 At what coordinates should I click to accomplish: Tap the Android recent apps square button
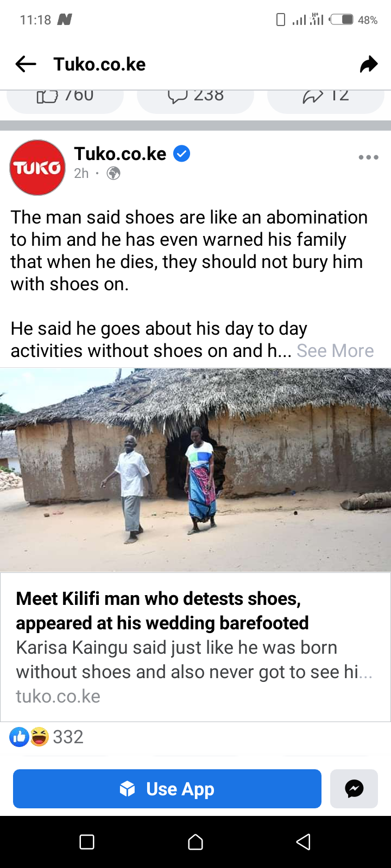[87, 842]
